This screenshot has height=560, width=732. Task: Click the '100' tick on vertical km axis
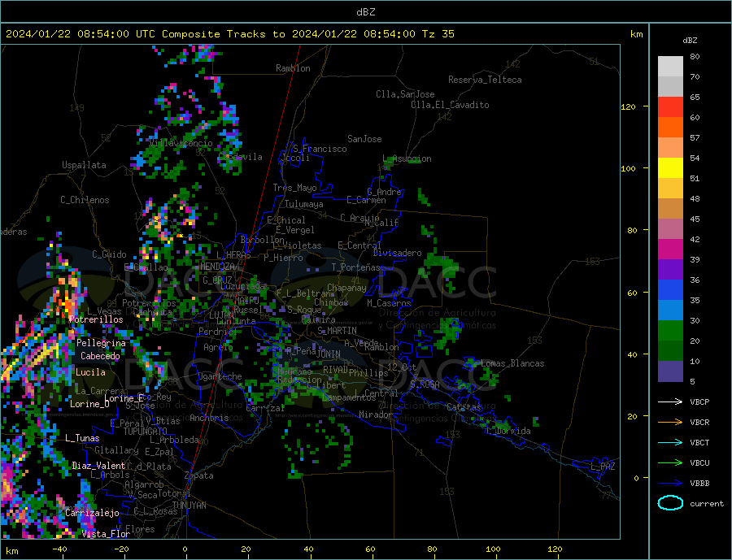pyautogui.click(x=629, y=168)
